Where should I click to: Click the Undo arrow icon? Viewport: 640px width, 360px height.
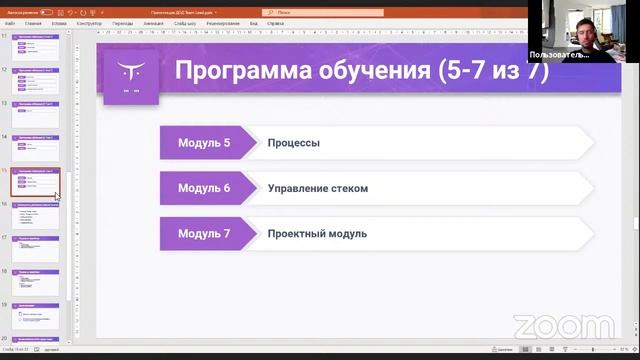coord(70,13)
